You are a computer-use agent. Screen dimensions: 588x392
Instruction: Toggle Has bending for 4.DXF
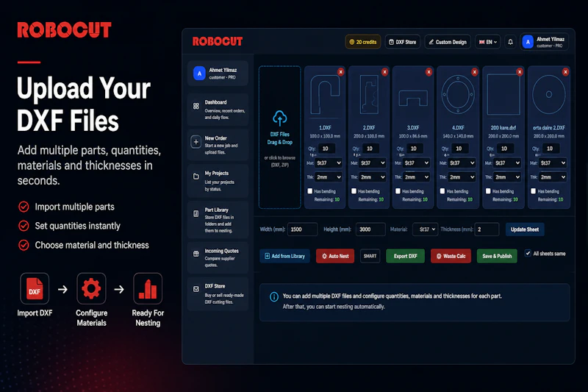click(442, 191)
